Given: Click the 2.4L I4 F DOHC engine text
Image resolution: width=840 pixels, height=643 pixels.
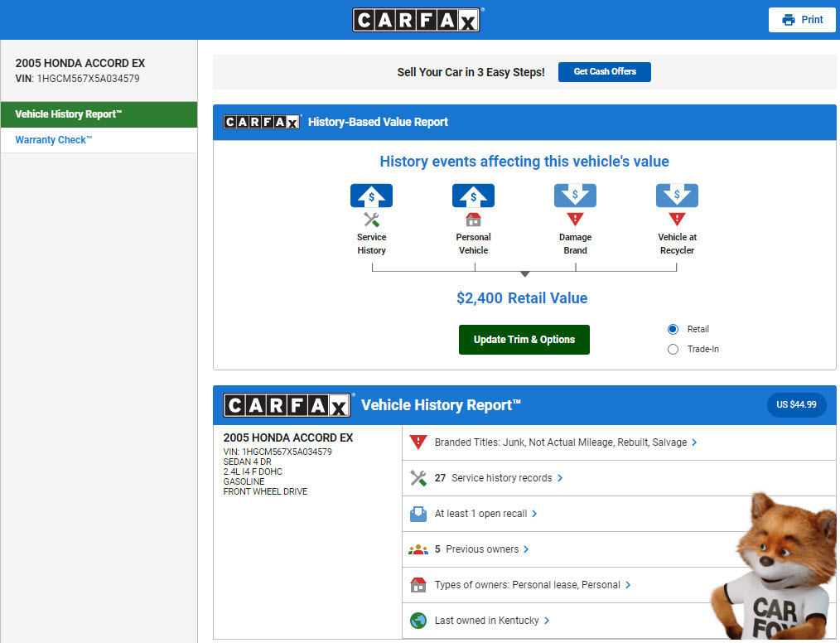Looking at the screenshot, I should pos(253,471).
